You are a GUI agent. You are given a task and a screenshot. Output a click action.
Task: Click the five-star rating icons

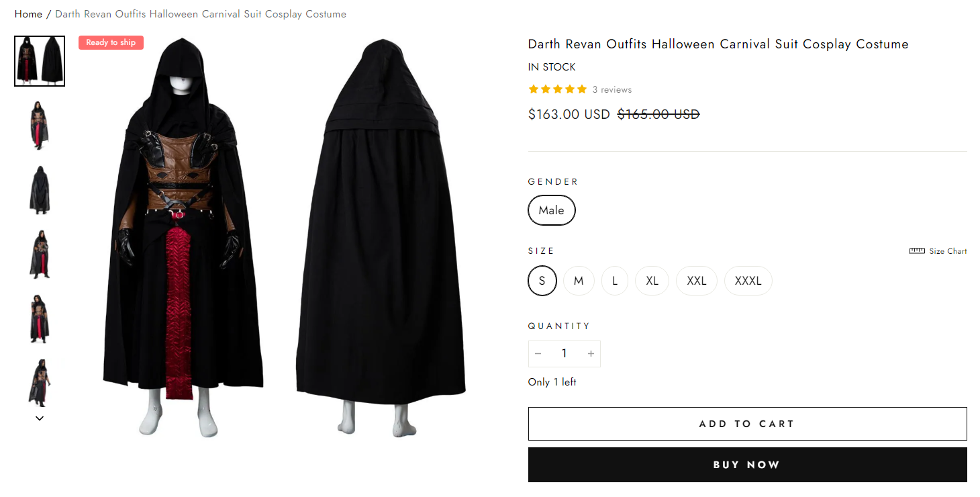point(557,89)
